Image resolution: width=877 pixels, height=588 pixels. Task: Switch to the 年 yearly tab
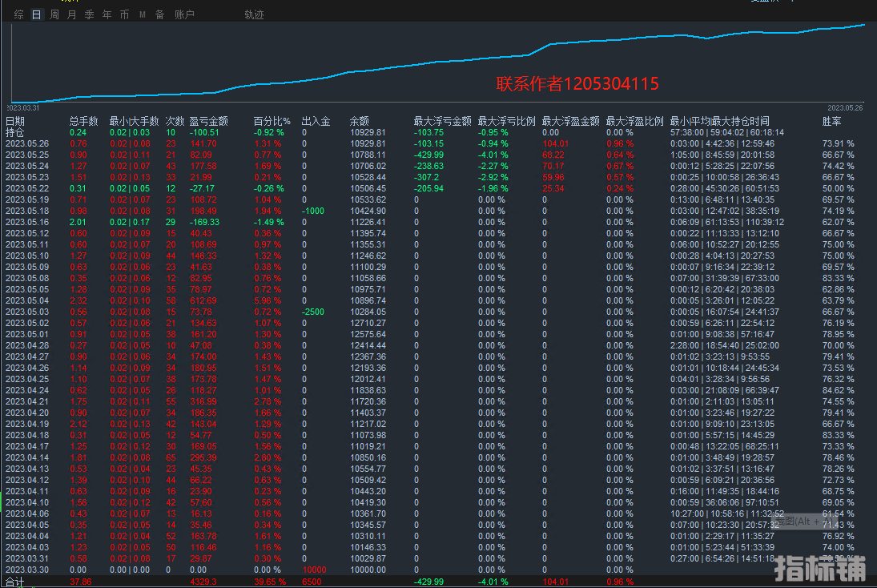[x=107, y=14]
